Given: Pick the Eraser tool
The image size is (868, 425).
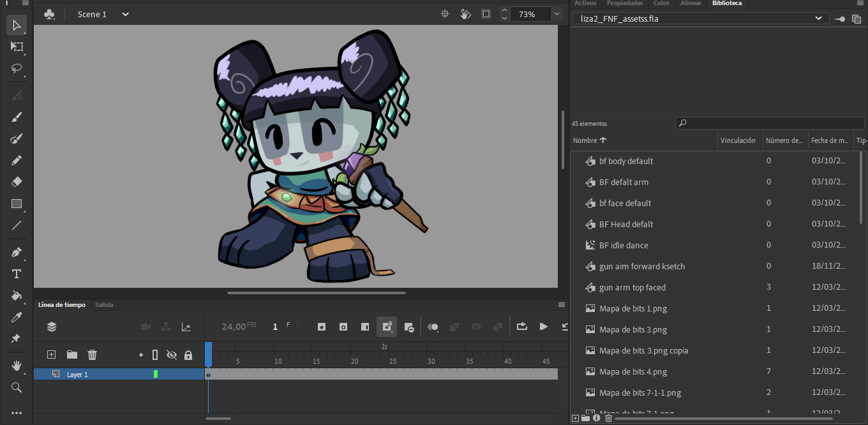Looking at the screenshot, I should tap(17, 182).
